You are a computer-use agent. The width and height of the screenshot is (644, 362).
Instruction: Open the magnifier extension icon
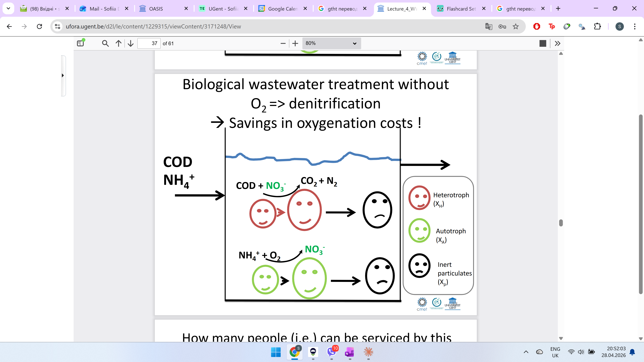tap(582, 26)
